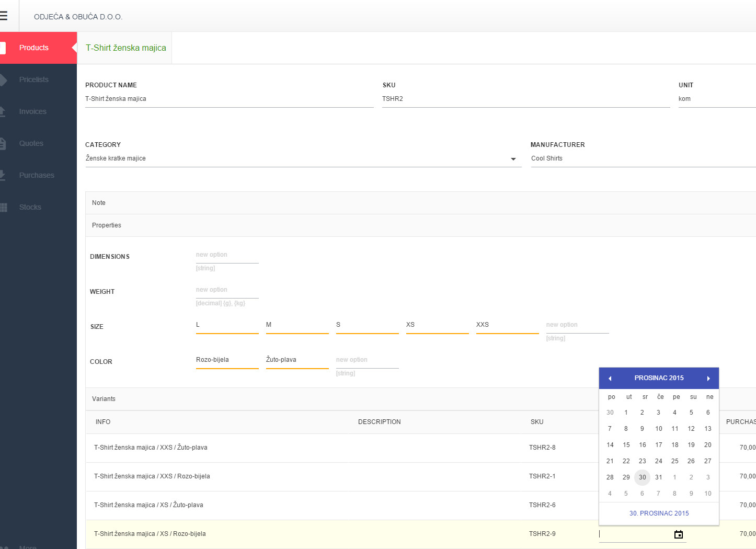Click SKU cell TSHR2-8
Viewport: 756px width, 549px height.
(542, 448)
